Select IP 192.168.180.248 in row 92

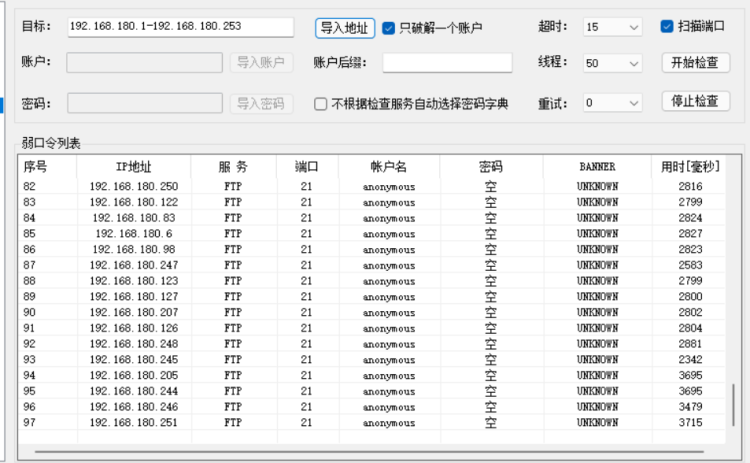pos(134,344)
